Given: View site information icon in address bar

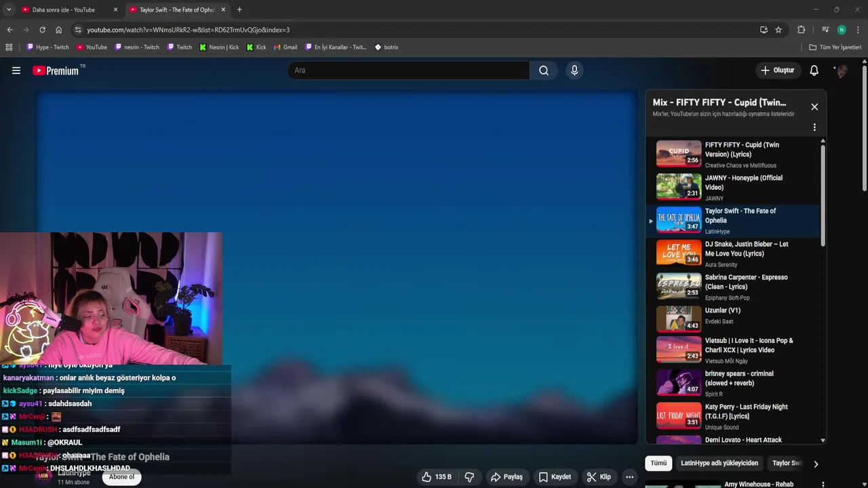Looking at the screenshot, I should pyautogui.click(x=78, y=30).
